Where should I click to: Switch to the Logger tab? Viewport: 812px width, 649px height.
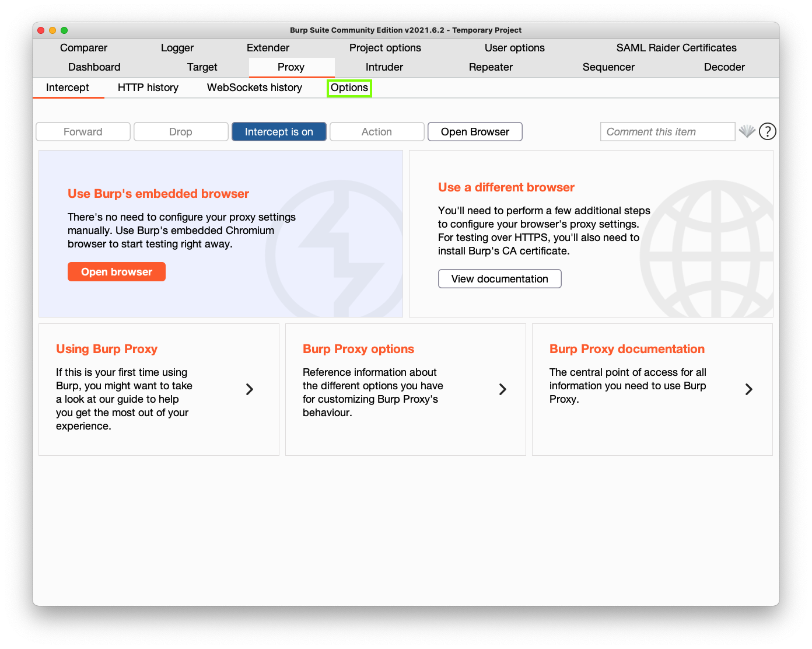(177, 48)
